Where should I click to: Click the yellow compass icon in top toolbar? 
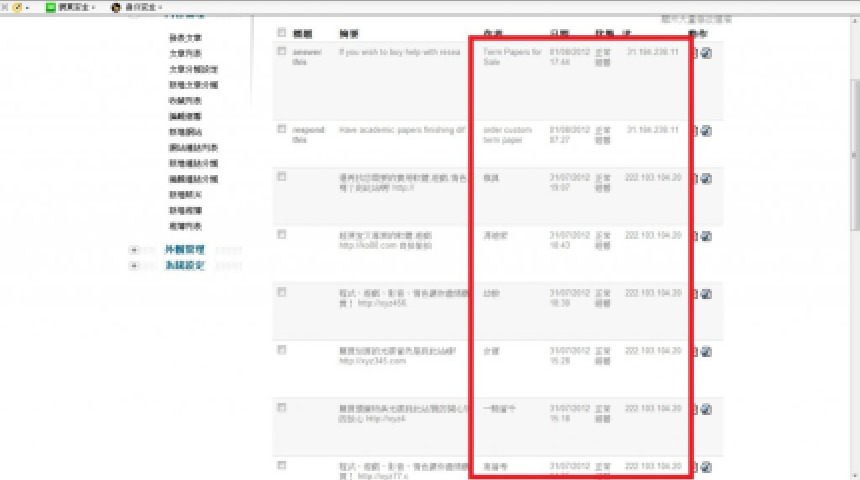pos(17,7)
